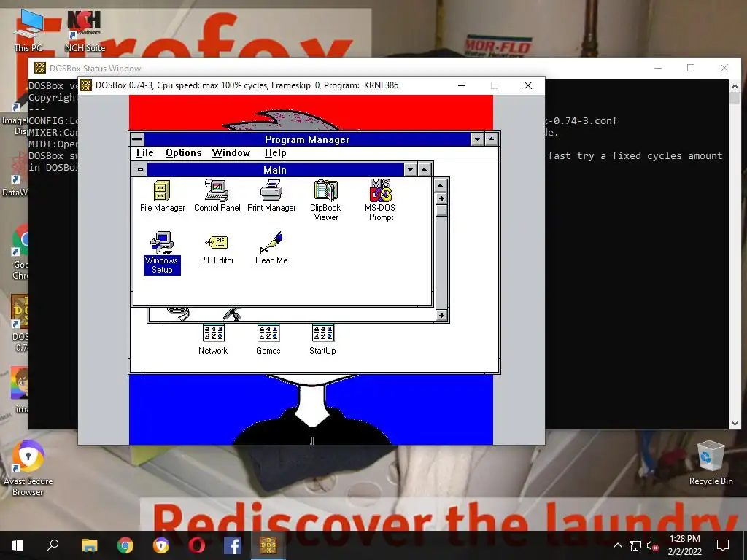Image resolution: width=747 pixels, height=560 pixels.
Task: Minimize the Main group window
Action: pos(410,169)
